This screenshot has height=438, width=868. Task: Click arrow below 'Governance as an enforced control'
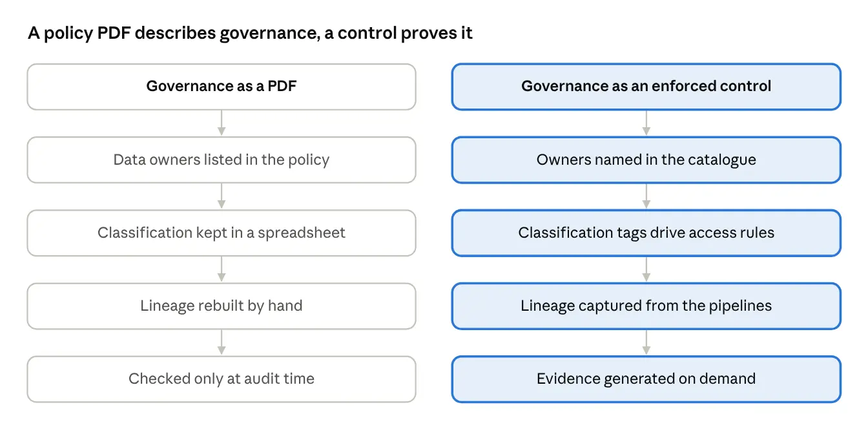coord(646,123)
